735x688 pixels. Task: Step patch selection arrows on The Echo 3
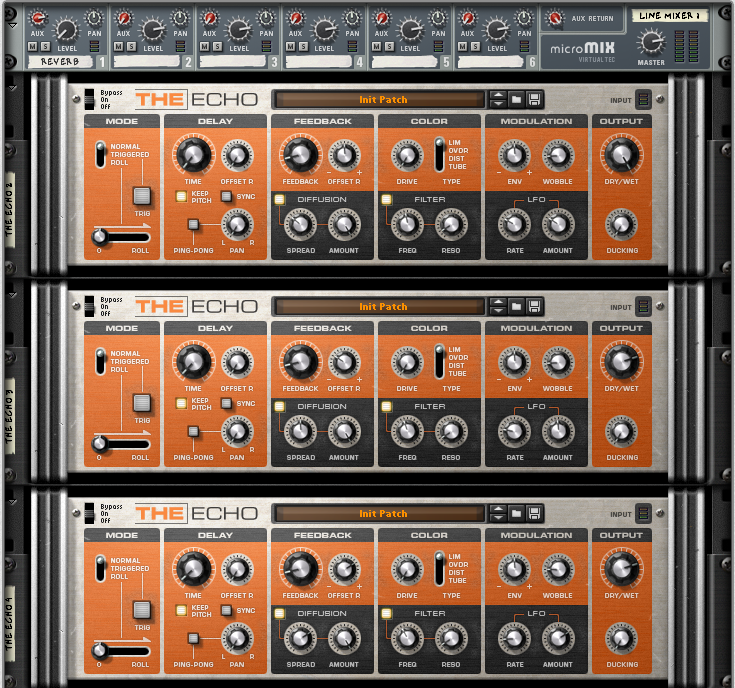coord(498,306)
